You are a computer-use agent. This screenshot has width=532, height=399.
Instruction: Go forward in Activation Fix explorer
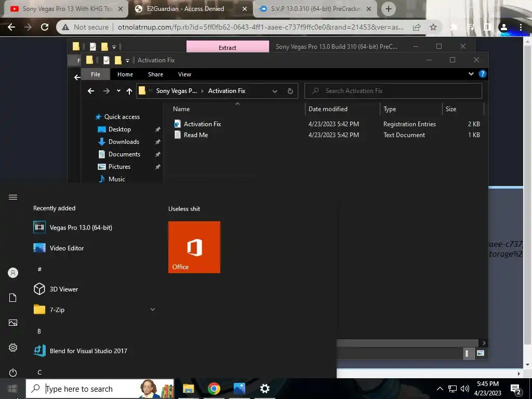[106, 91]
